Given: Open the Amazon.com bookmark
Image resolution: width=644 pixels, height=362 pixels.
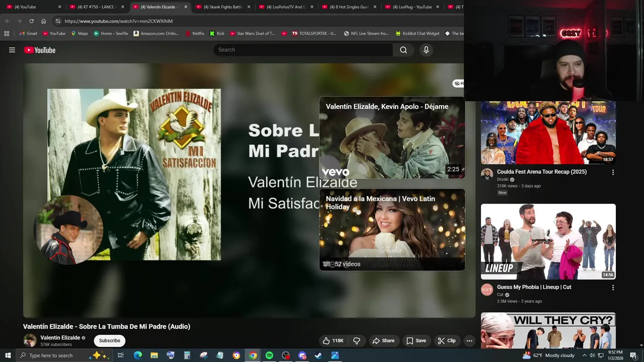Looking at the screenshot, I should 156,33.
